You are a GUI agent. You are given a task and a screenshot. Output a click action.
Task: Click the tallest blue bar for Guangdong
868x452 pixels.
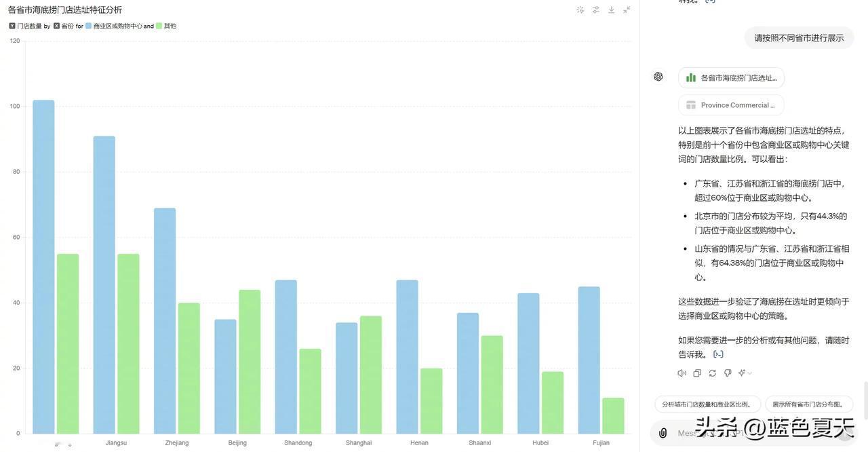43,267
